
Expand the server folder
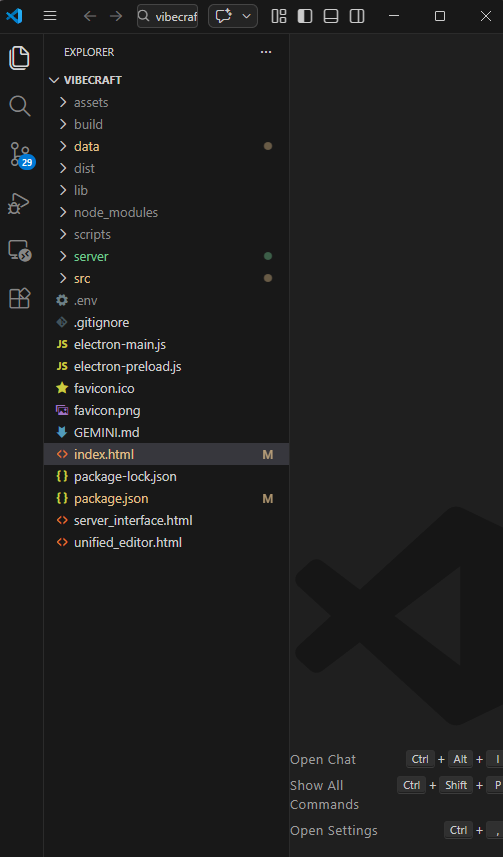166,256
